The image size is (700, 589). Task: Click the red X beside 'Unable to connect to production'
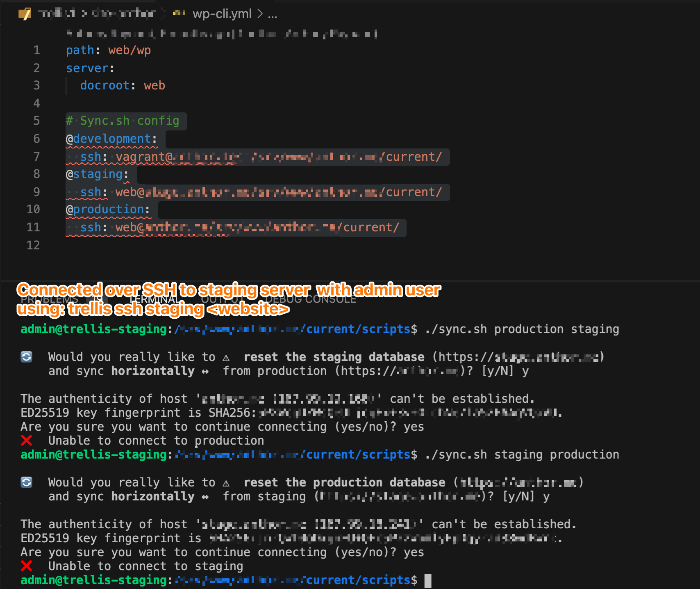pos(26,441)
